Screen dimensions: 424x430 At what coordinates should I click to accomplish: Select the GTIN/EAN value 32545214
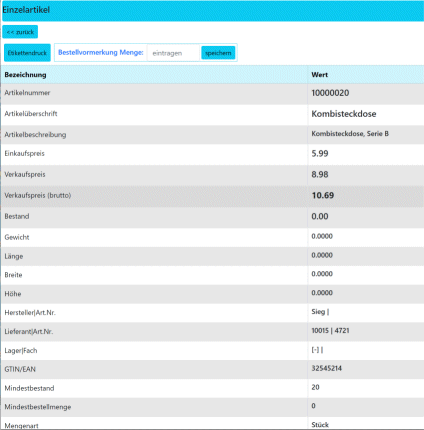pos(327,368)
